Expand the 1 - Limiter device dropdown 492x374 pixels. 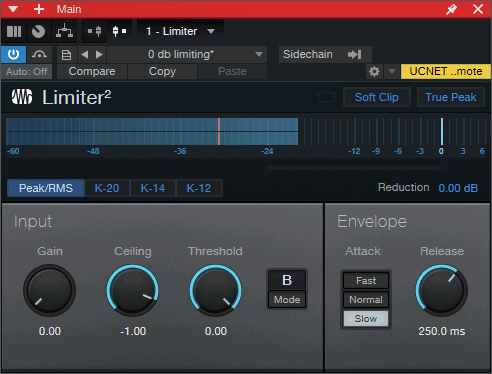click(180, 31)
